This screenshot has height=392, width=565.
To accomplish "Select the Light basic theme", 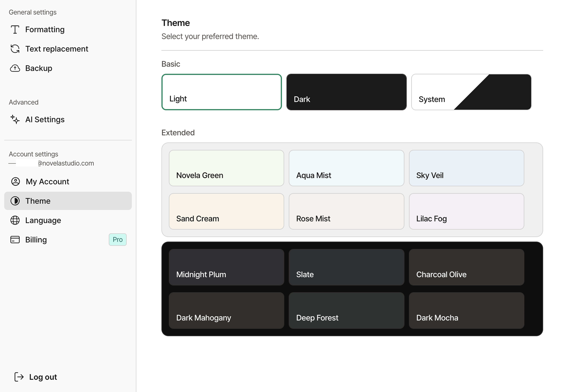I will click(x=221, y=92).
